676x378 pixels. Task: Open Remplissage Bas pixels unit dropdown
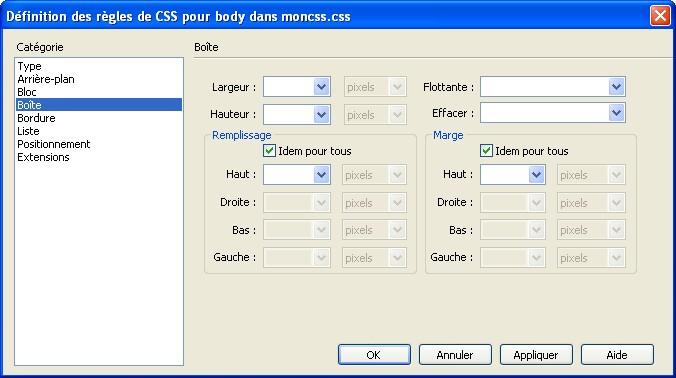397,230
